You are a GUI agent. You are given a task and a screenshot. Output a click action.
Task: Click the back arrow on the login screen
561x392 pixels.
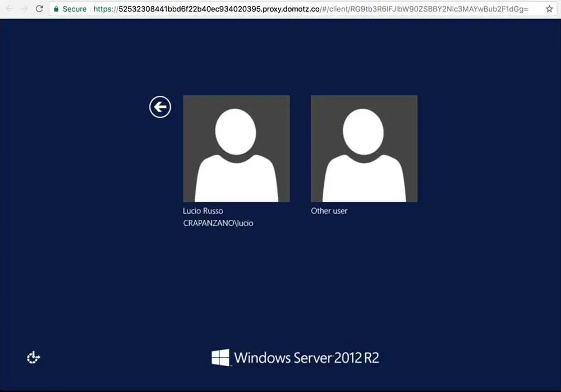click(160, 107)
